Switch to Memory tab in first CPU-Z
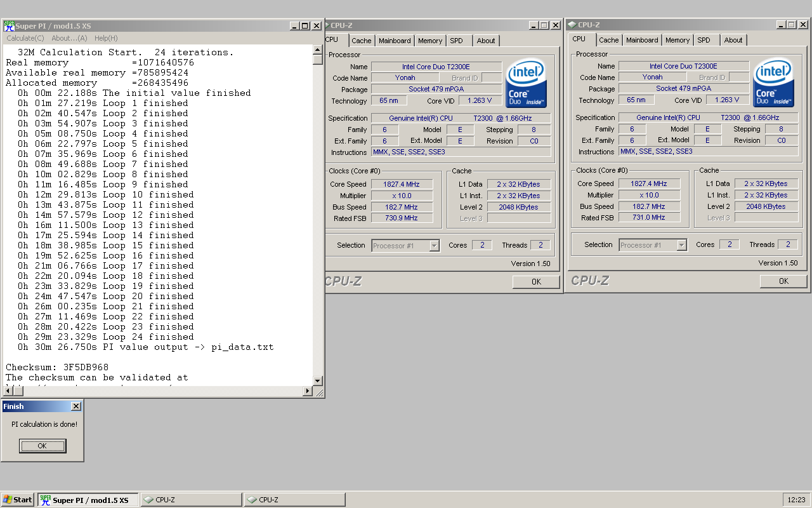This screenshot has height=508, width=812. pyautogui.click(x=430, y=41)
